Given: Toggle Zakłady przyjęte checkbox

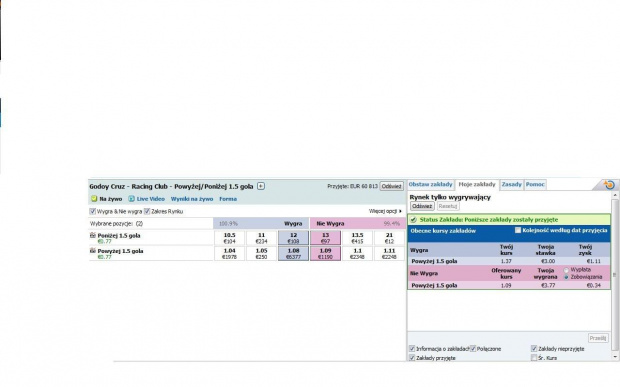Looking at the screenshot, I should [x=412, y=358].
